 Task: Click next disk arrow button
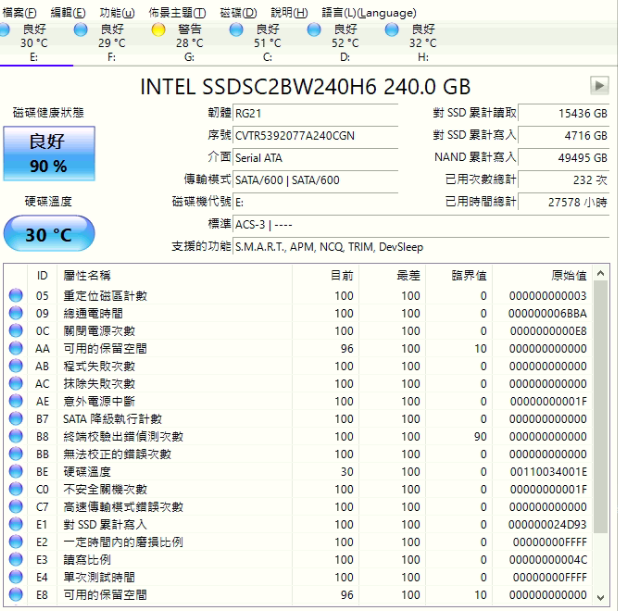coord(599,86)
